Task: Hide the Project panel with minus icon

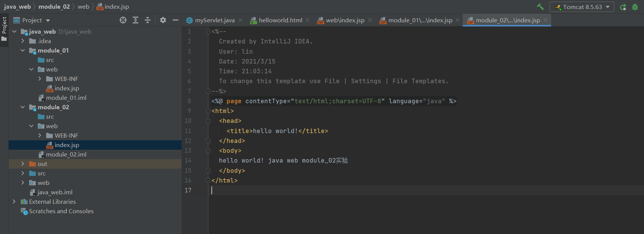Action: [x=176, y=20]
